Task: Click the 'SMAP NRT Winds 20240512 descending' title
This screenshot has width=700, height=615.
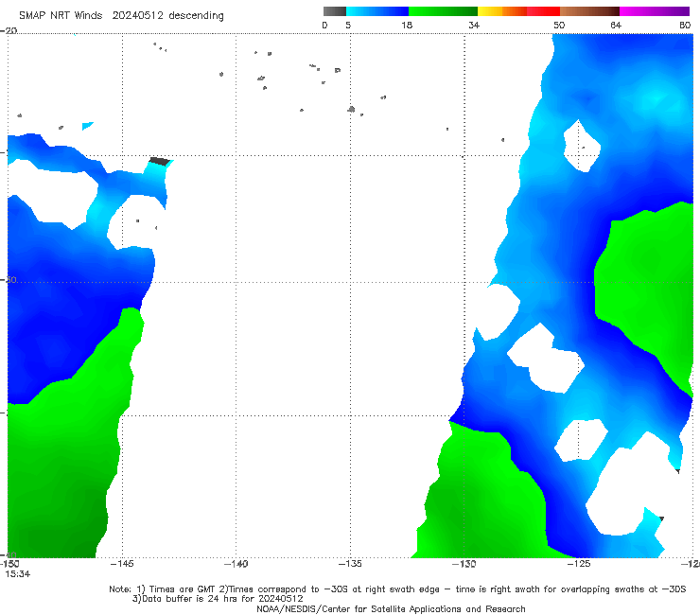Action: point(121,15)
